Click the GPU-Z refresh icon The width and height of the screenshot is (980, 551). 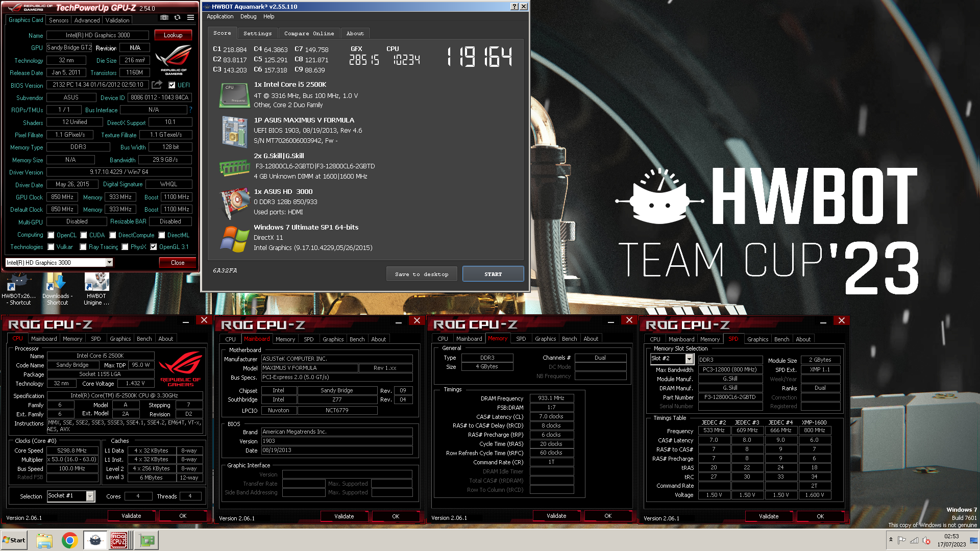177,18
